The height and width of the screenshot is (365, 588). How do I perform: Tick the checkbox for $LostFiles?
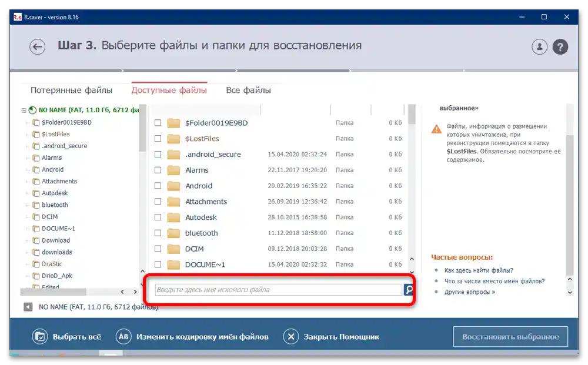158,139
